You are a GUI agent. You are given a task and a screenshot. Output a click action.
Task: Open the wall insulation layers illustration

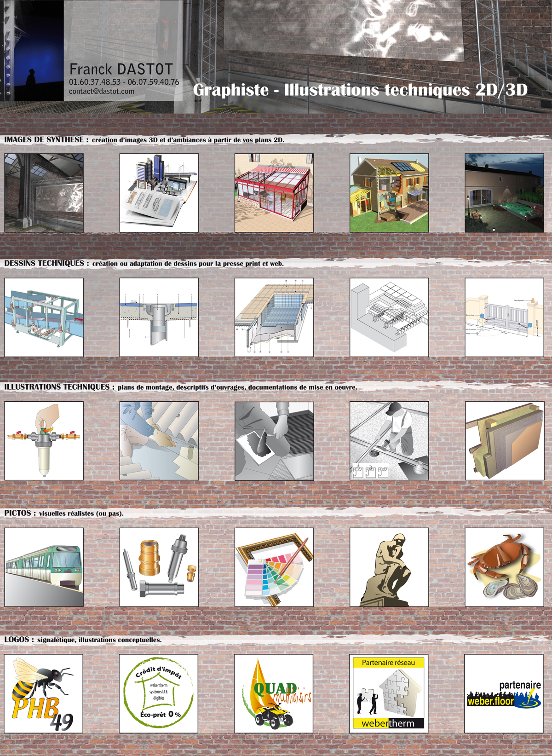[504, 441]
